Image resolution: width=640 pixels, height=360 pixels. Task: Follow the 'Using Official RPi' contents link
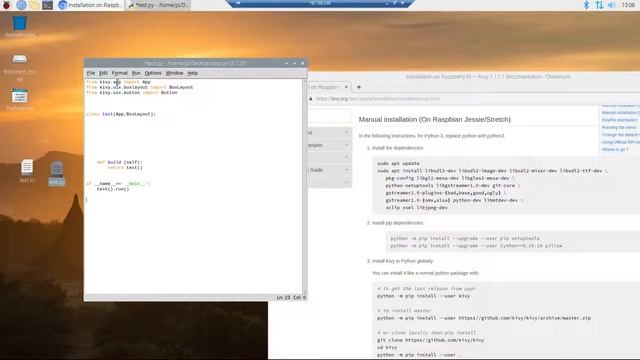coord(621,142)
